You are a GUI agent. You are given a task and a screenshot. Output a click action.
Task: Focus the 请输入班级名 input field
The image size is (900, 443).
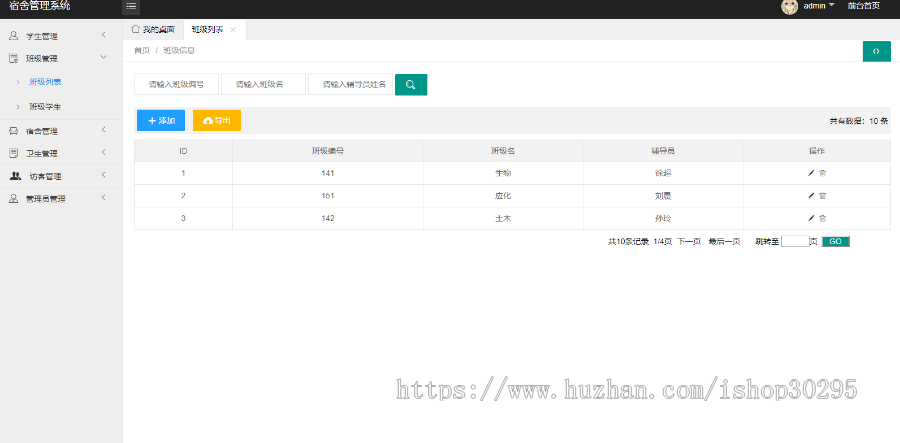pos(263,84)
